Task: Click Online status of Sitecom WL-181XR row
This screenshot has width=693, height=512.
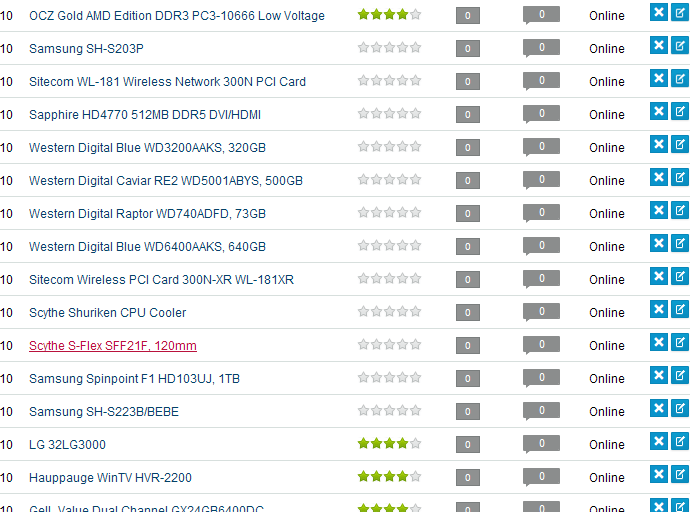Action: (x=607, y=280)
